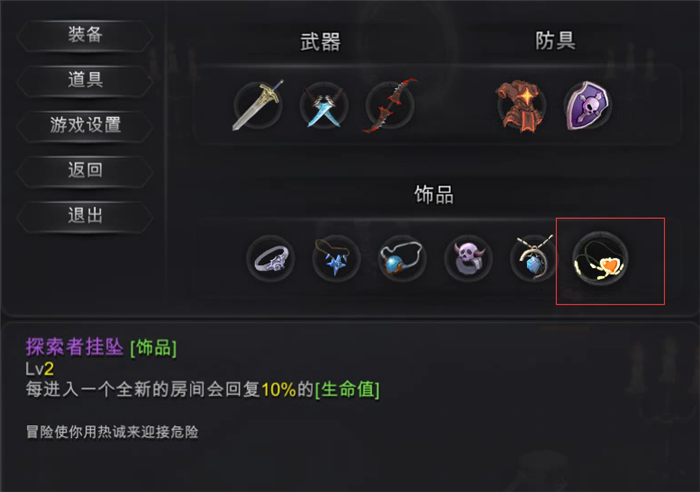700x492 pixels.
Task: Select the blue cube pendant accessory
Action: click(x=533, y=259)
